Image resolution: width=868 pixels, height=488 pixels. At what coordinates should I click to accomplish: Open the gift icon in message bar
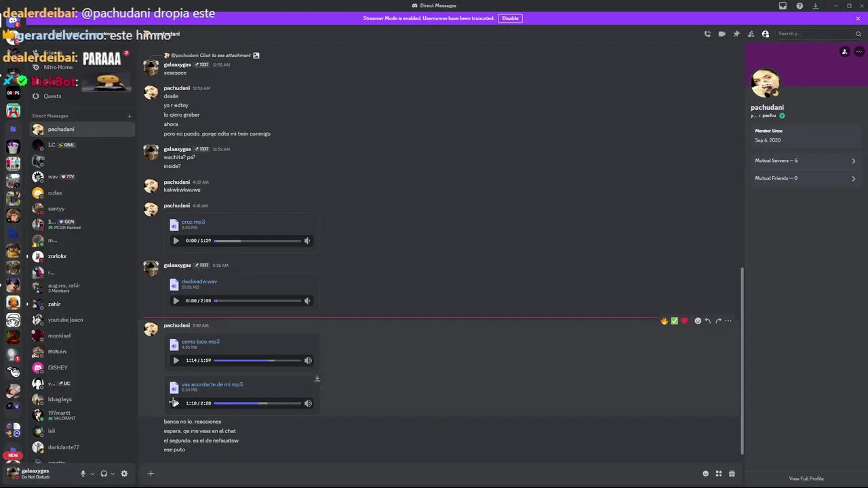[x=732, y=474]
